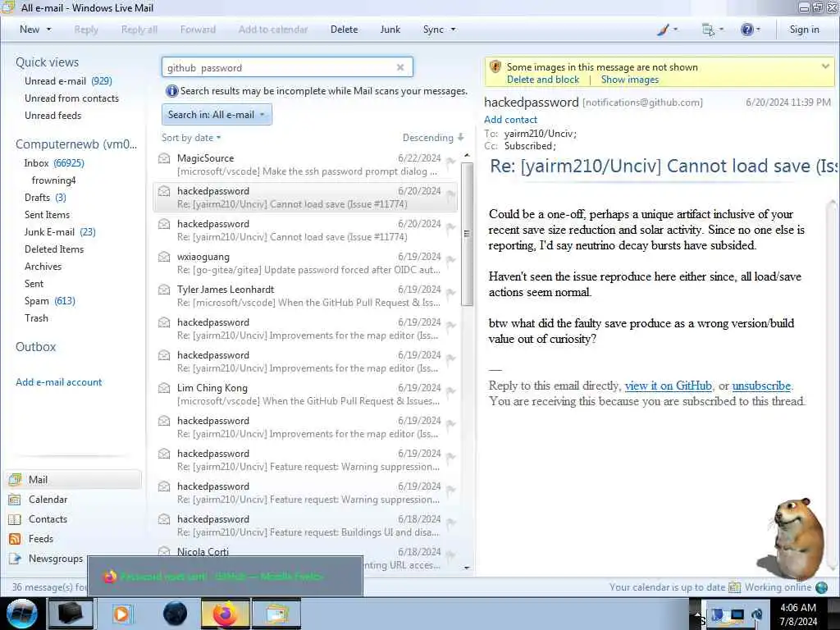Click the Mail icon in bottom navigation
Viewport: 840px width, 630px height.
15,479
